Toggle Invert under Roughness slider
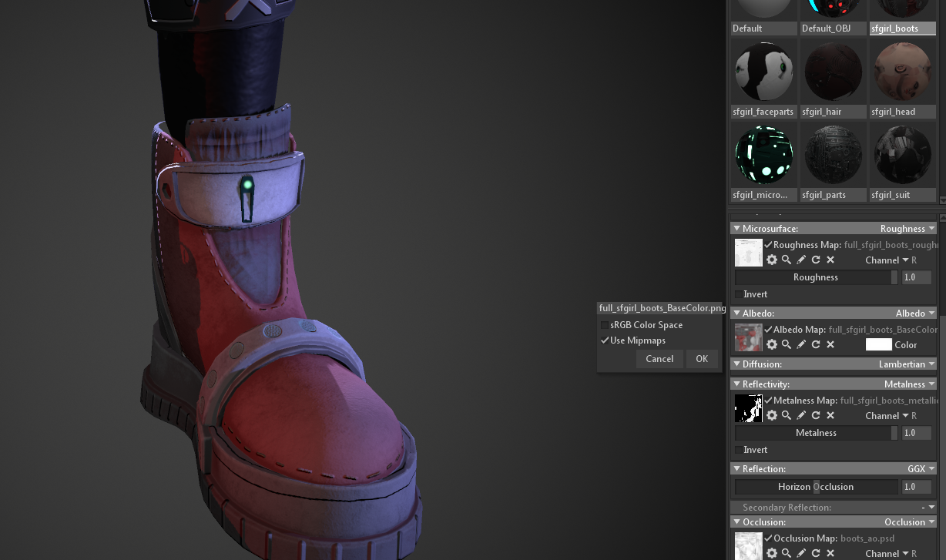The image size is (946, 560). tap(739, 294)
